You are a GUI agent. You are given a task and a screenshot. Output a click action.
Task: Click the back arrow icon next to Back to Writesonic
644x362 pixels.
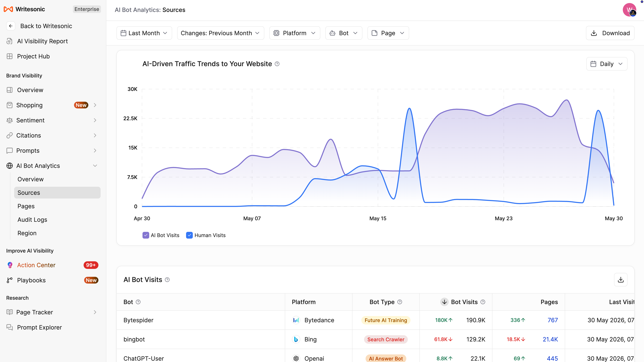(x=10, y=26)
